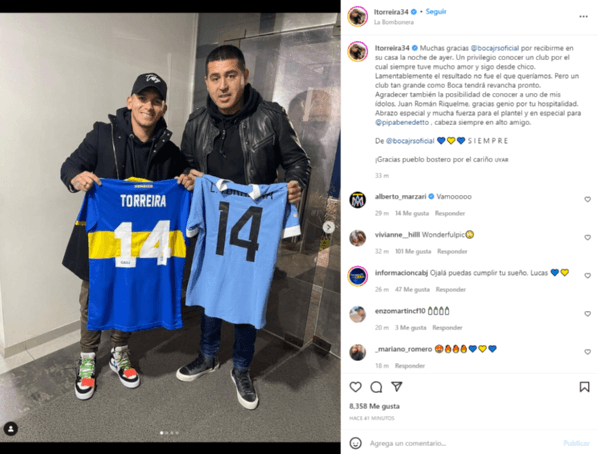Screen dimensions: 598x454
Task: Go to next photo with carousel arrow
Action: 328,227
